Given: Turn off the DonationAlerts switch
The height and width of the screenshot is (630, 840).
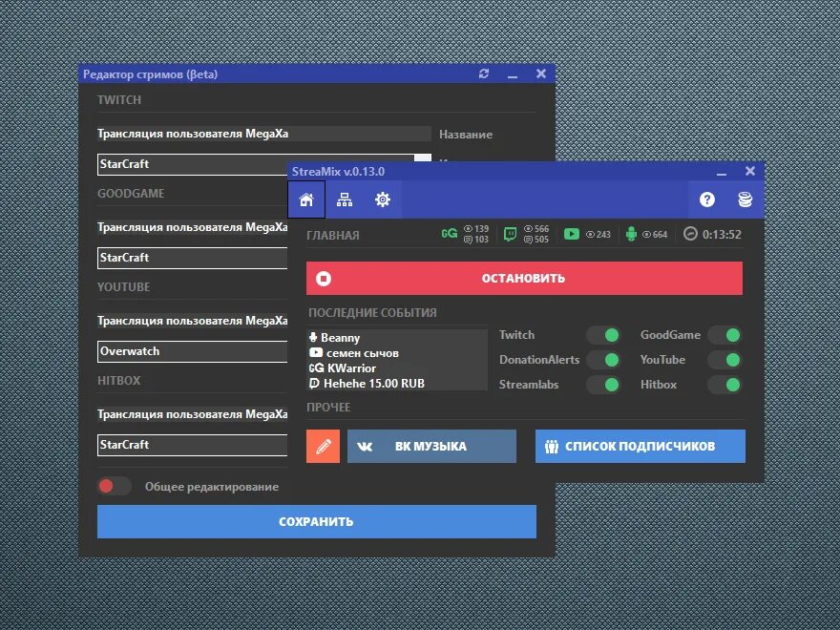Looking at the screenshot, I should click(603, 360).
